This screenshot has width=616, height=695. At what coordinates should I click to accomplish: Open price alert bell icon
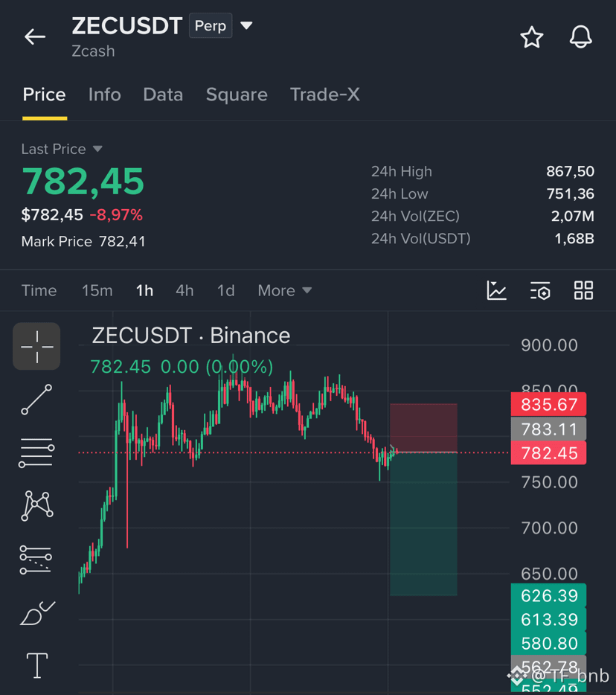pos(580,36)
